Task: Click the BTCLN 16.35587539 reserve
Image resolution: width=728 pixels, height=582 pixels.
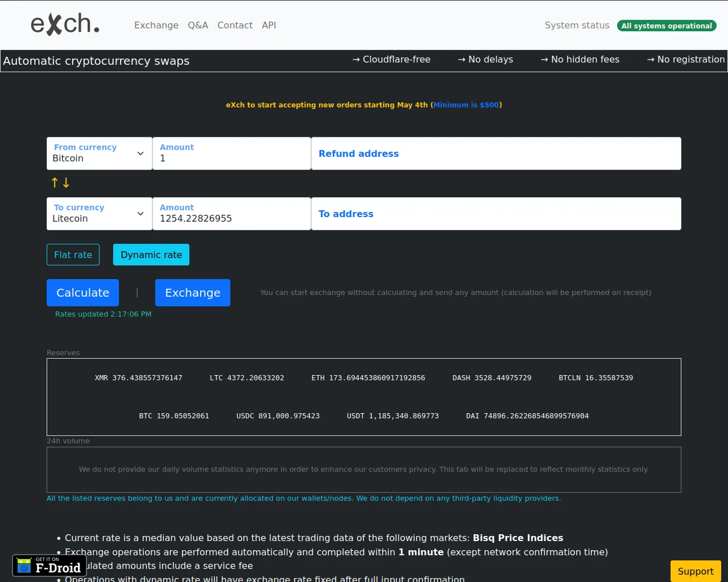Action: (x=596, y=377)
